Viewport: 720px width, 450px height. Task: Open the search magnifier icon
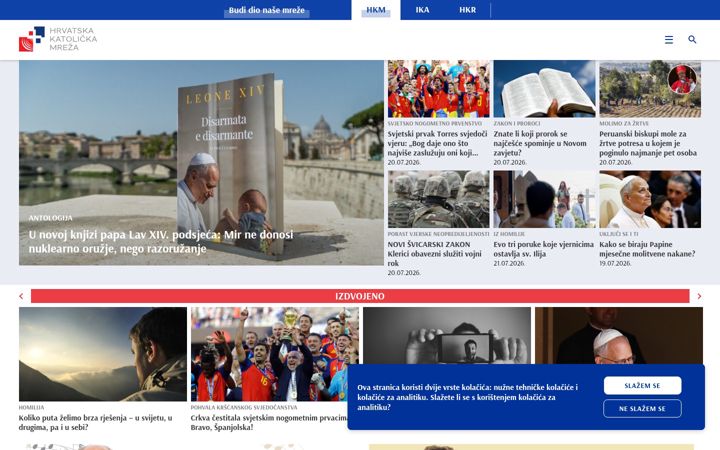point(692,39)
